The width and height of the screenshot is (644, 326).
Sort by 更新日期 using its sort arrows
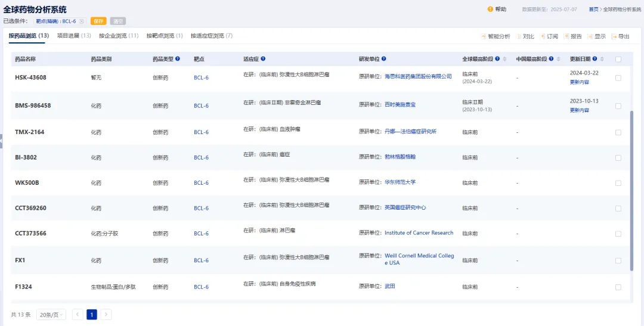(x=602, y=59)
